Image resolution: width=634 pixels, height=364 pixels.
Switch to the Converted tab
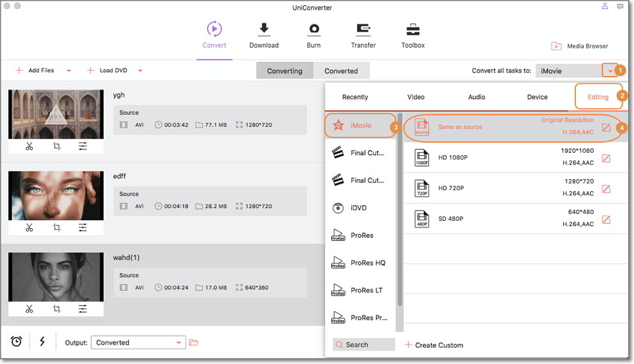342,71
